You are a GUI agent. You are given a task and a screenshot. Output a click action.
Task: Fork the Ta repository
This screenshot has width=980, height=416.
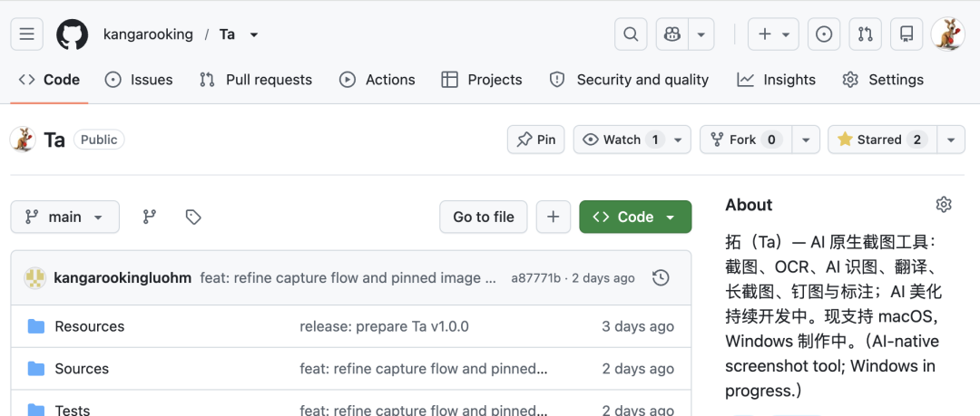coord(746,140)
